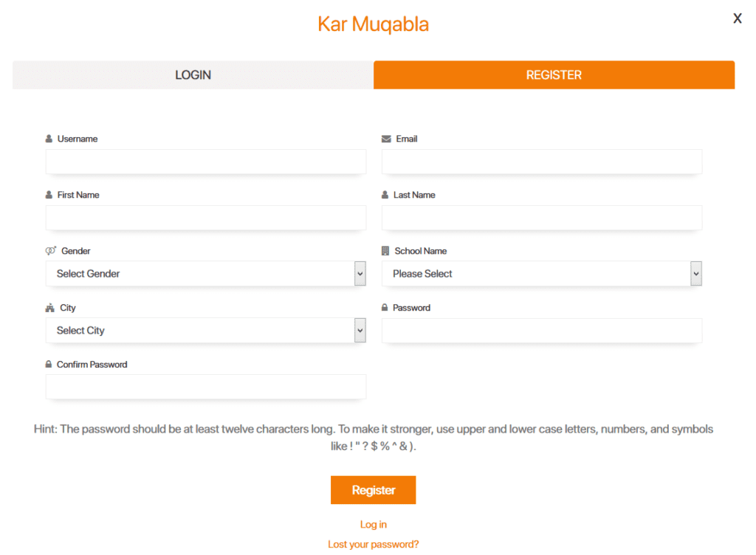Switch to the LOGIN tab

192,75
